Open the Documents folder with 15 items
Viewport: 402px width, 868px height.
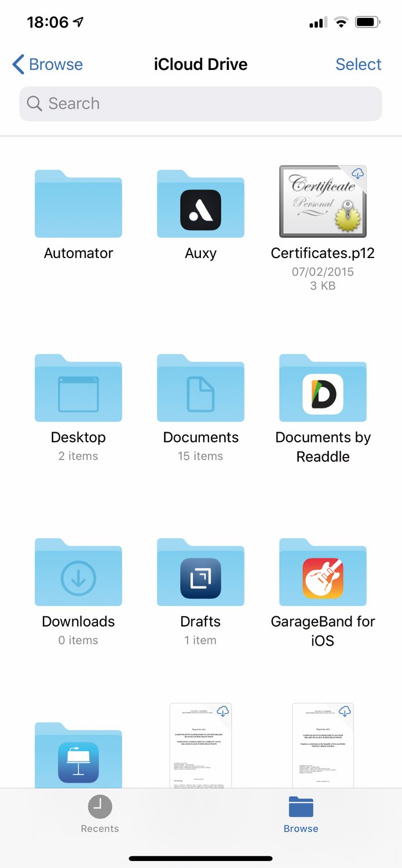click(x=200, y=388)
